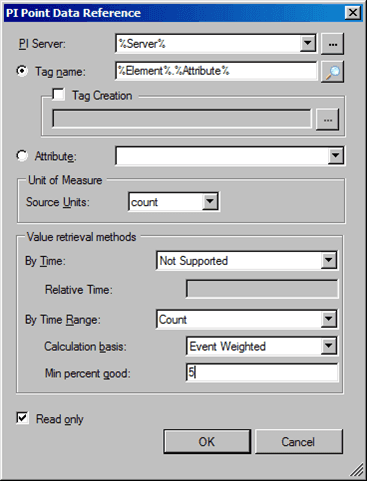
Task: Open the tag search magnifier icon
Action: pos(332,72)
